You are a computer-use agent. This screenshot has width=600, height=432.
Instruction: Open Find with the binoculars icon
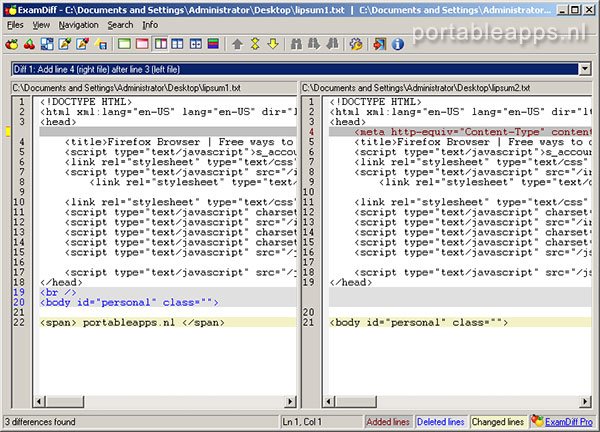coord(296,44)
